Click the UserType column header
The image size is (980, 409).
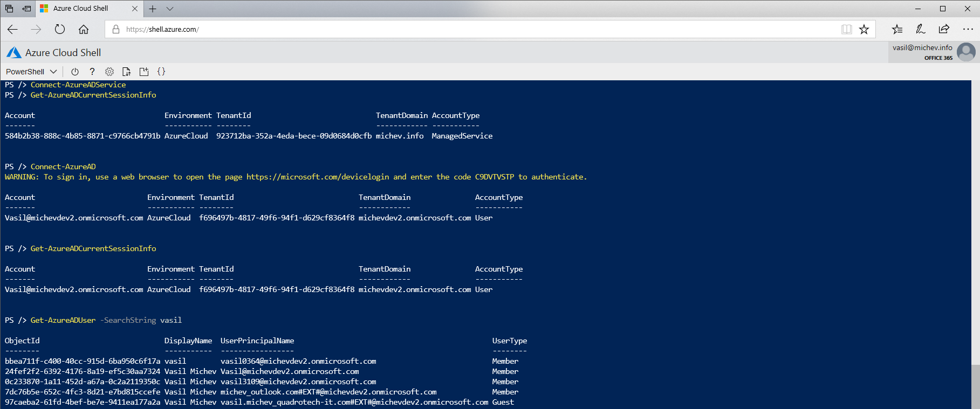click(x=510, y=341)
